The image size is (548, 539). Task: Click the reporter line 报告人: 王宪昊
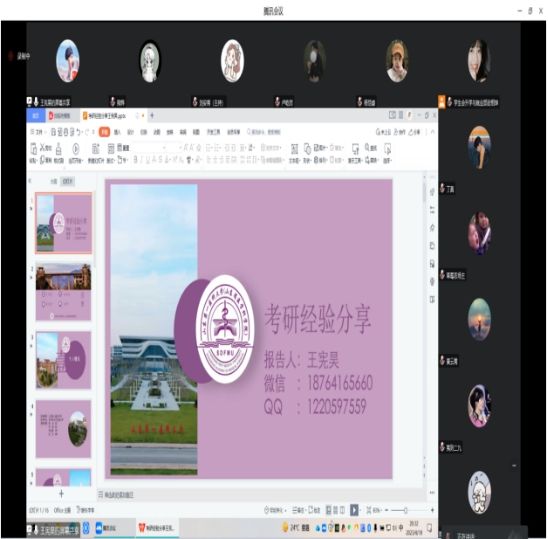[302, 360]
